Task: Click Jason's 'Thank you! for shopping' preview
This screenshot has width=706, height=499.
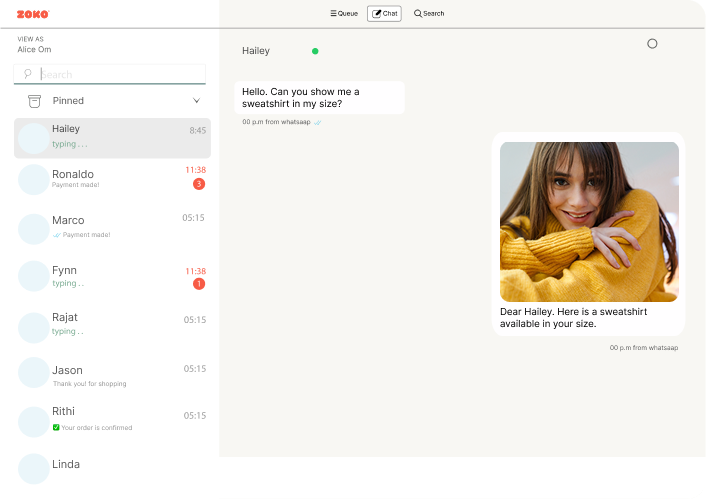Action: tap(90, 384)
